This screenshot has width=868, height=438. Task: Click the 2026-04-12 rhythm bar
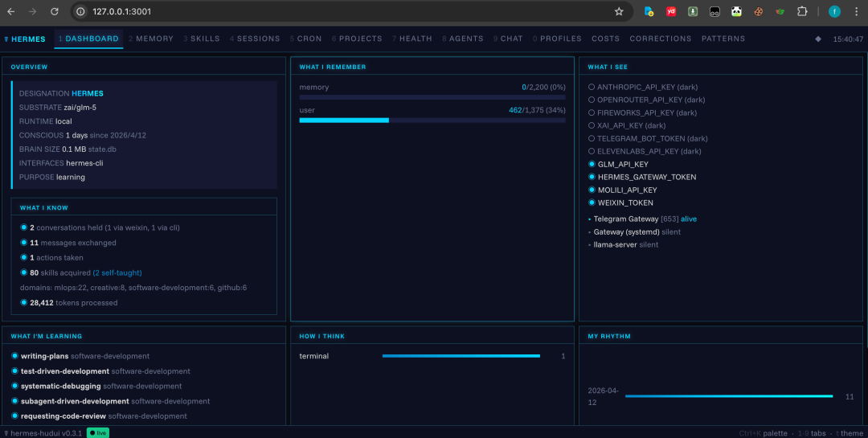[729, 396]
